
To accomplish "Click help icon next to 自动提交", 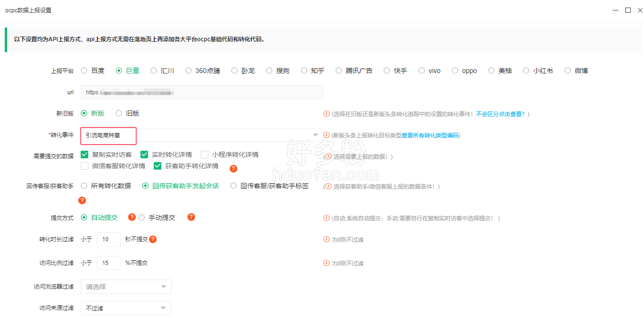I will 132,217.
